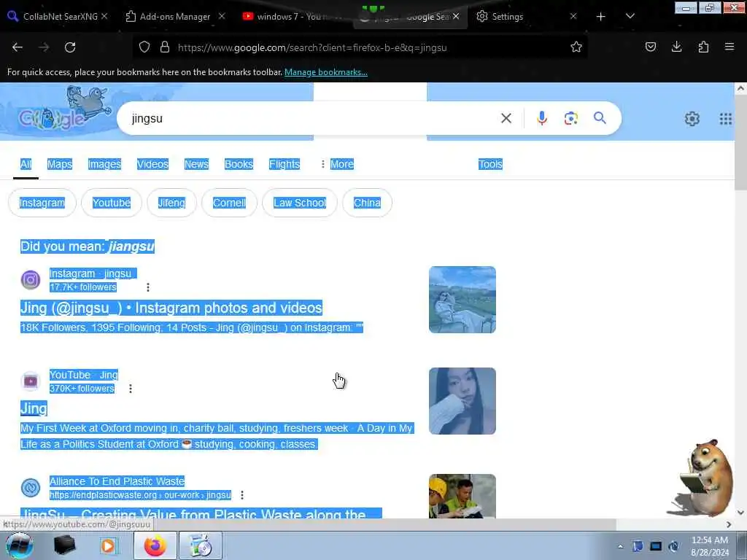Open the JingSu plastic waste result title
Viewport: 747px width, 560px height.
tap(201, 513)
